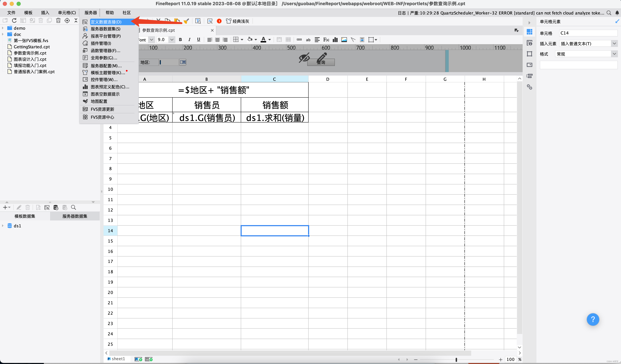
Task: Refresh the template file tree
Action: (14, 21)
